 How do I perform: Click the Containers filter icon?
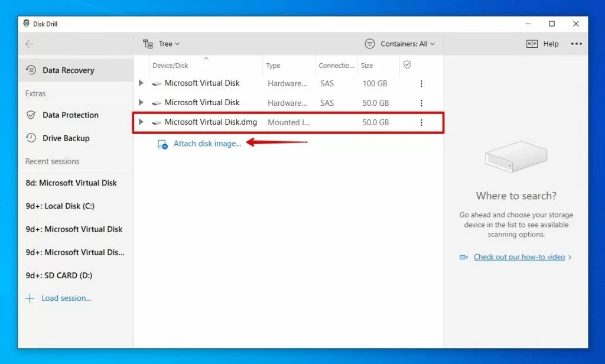(370, 44)
